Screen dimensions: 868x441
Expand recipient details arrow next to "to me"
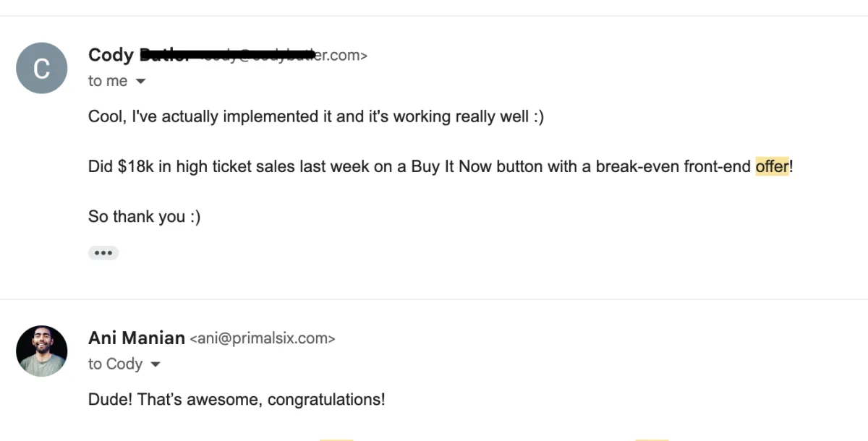click(x=140, y=82)
